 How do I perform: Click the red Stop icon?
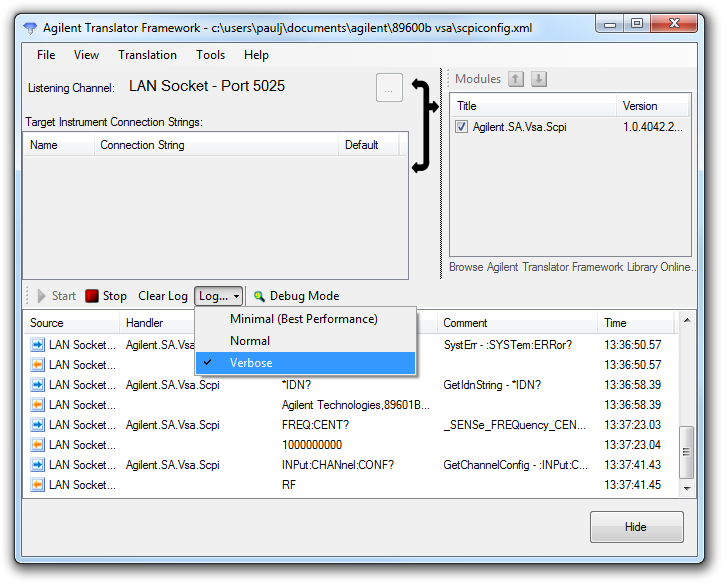click(x=92, y=296)
